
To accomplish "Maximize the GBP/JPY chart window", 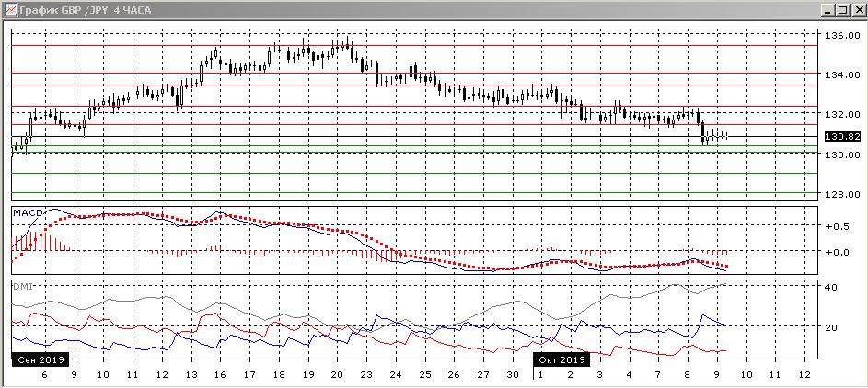I will tap(840, 10).
